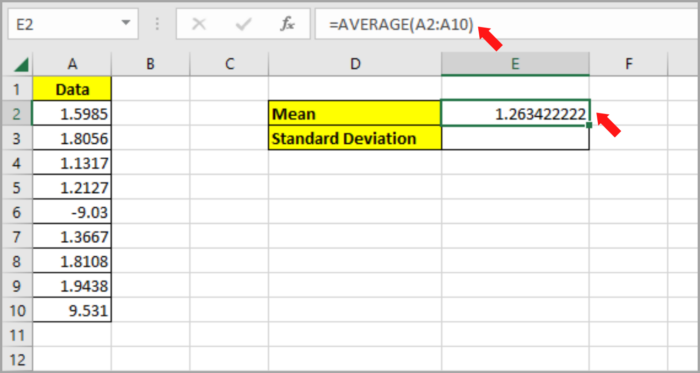The width and height of the screenshot is (700, 373).
Task: Click the vertical dots handle beside Name Box
Action: [x=157, y=24]
